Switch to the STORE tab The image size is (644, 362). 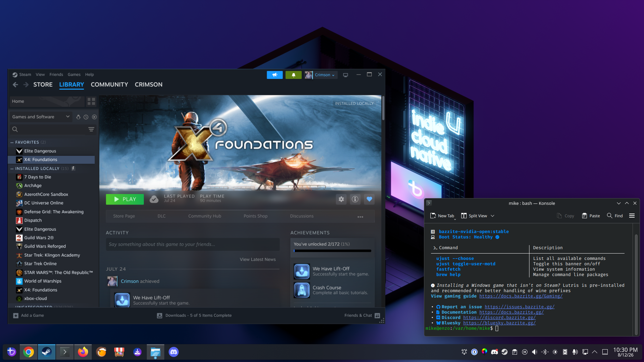43,85
